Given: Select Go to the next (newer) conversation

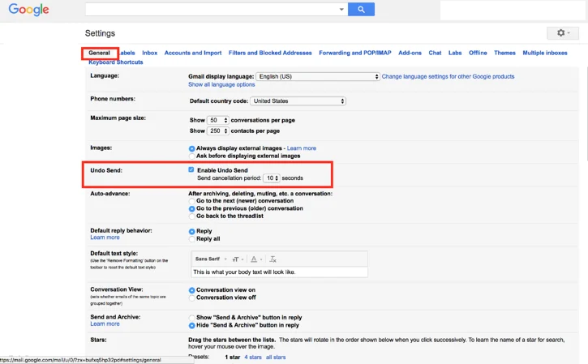Looking at the screenshot, I should pyautogui.click(x=191, y=201).
